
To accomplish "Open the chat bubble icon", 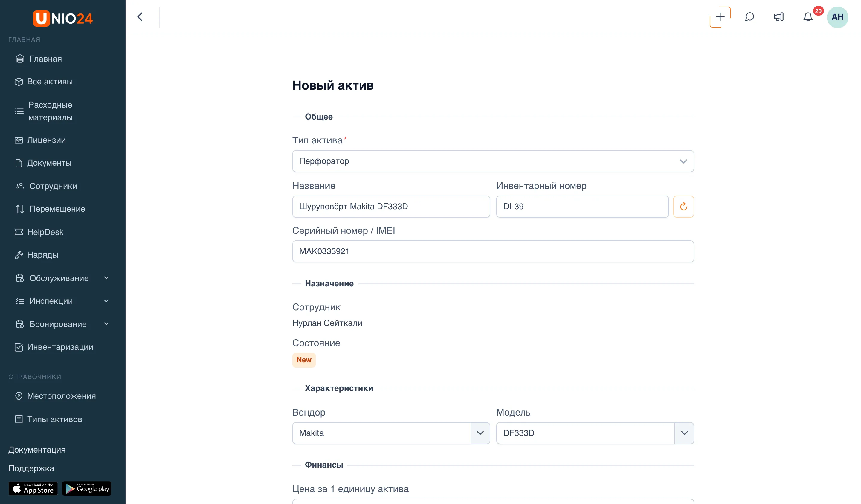I will [749, 17].
